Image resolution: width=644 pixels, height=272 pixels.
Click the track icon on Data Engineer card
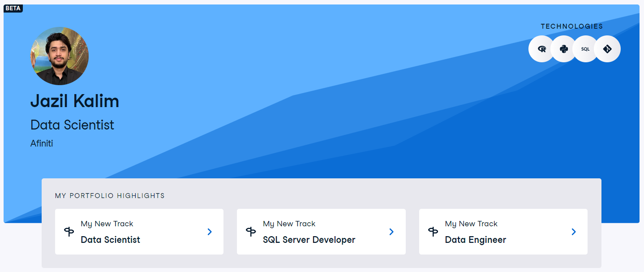(x=433, y=232)
